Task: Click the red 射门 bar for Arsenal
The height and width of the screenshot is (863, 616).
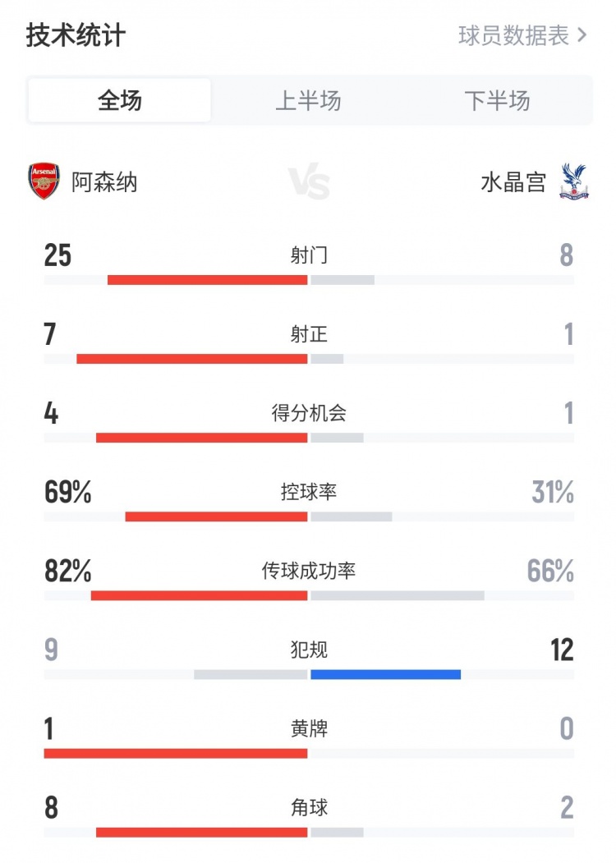Action: 207,280
